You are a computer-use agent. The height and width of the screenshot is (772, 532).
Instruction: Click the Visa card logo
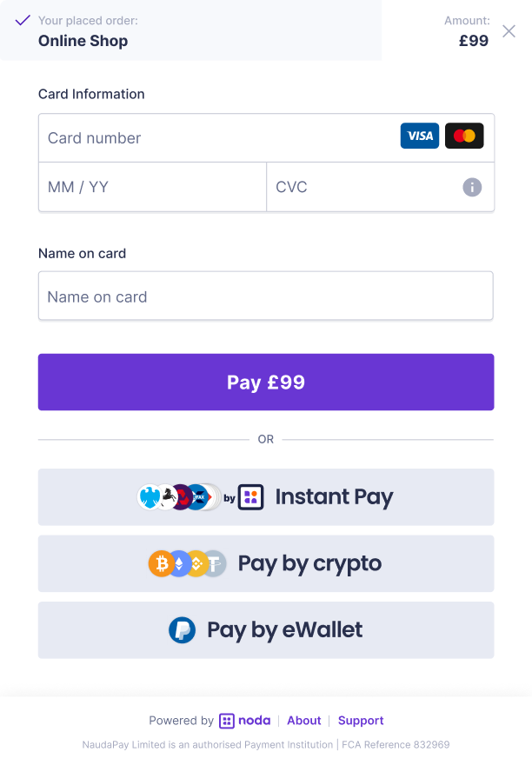click(x=419, y=136)
